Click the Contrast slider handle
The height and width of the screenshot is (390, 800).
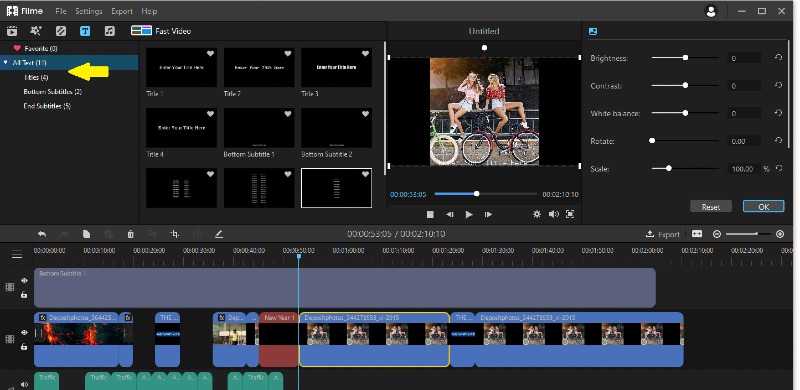pyautogui.click(x=685, y=85)
